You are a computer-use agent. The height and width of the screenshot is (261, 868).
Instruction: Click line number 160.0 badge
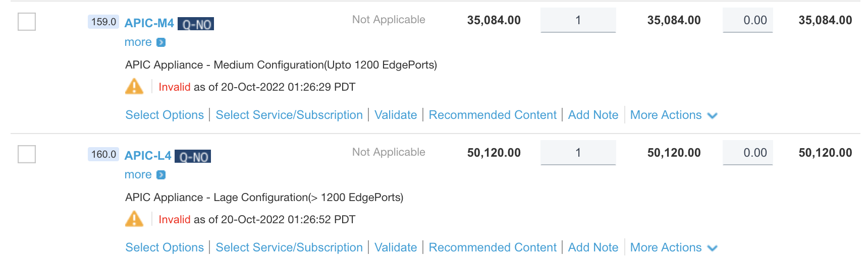tap(103, 154)
